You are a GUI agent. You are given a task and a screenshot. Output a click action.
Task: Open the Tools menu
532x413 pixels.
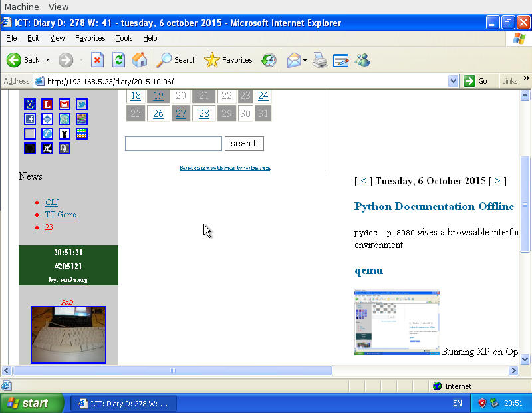click(x=124, y=38)
